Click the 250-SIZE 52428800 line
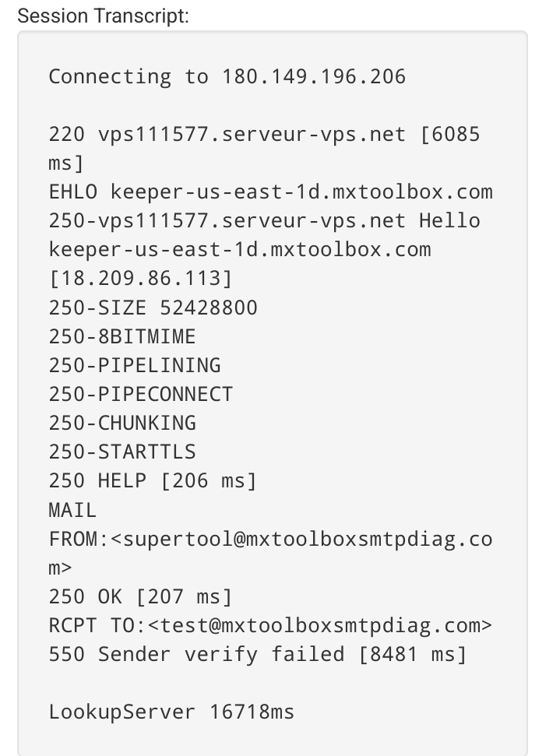 153,308
